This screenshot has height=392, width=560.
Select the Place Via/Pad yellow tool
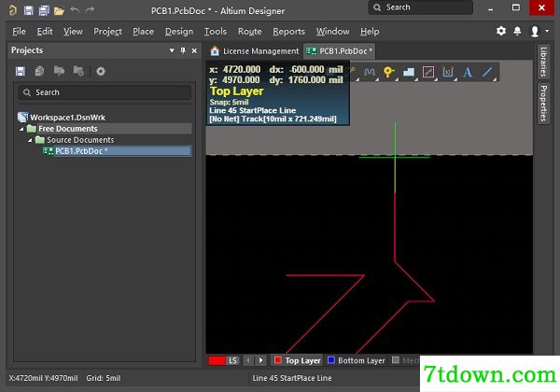[388, 73]
